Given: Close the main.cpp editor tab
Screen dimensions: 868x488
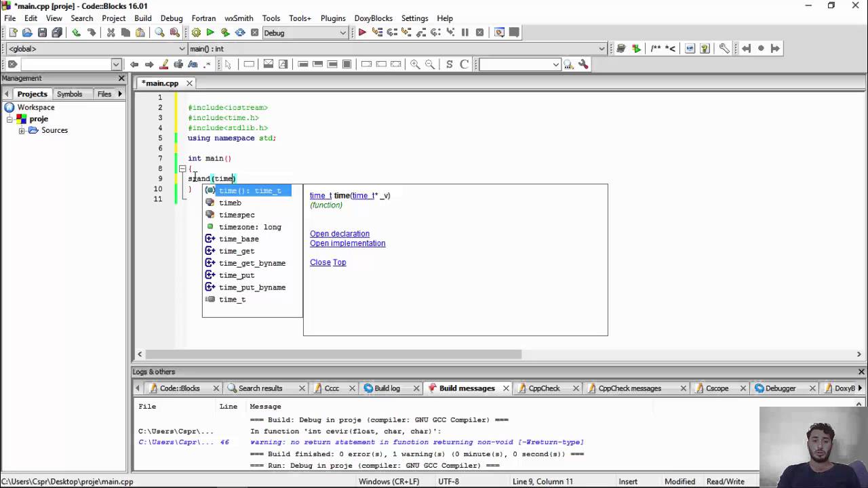Looking at the screenshot, I should [189, 83].
